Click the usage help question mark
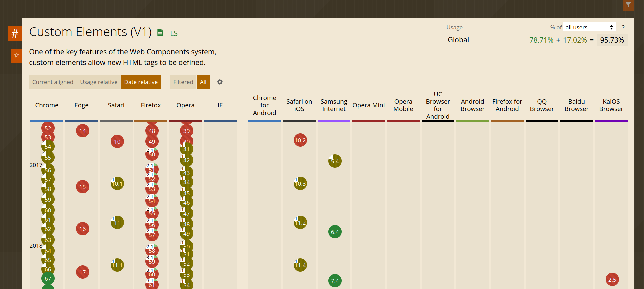The width and height of the screenshot is (644, 289). [623, 27]
